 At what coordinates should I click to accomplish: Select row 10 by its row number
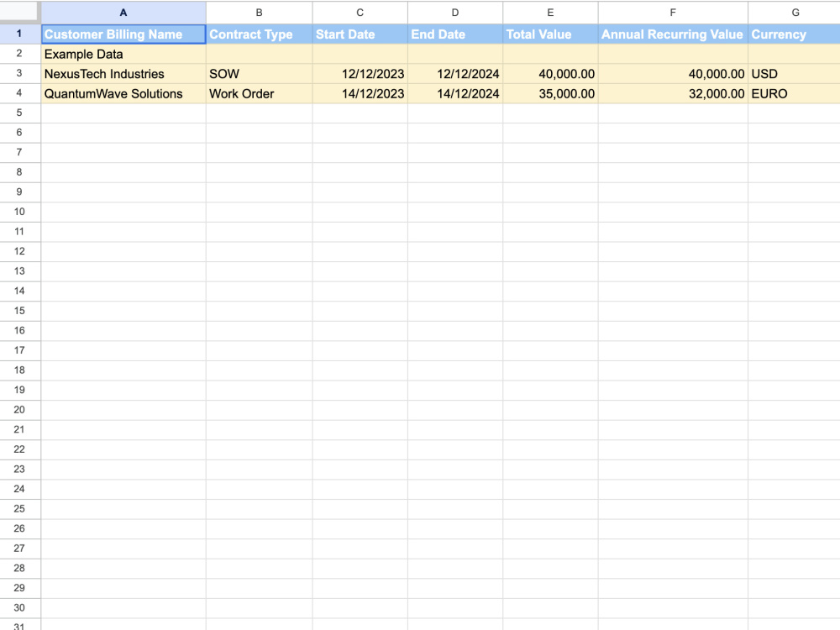point(19,212)
